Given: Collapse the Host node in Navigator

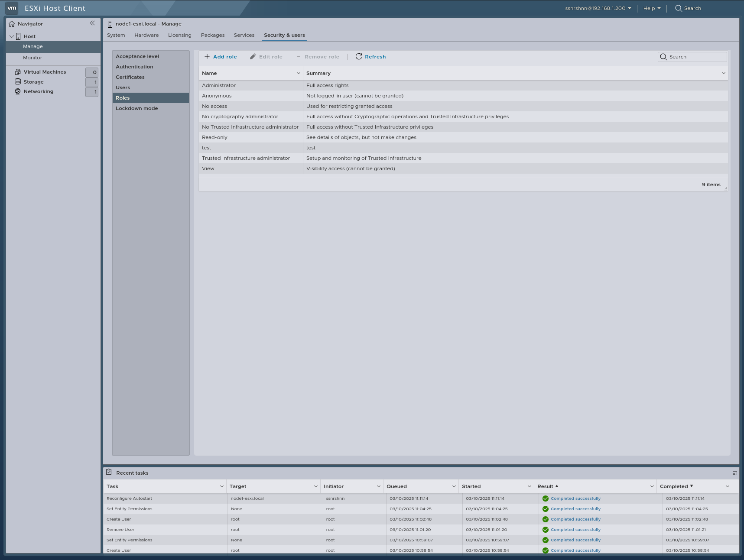Looking at the screenshot, I should click(x=12, y=36).
